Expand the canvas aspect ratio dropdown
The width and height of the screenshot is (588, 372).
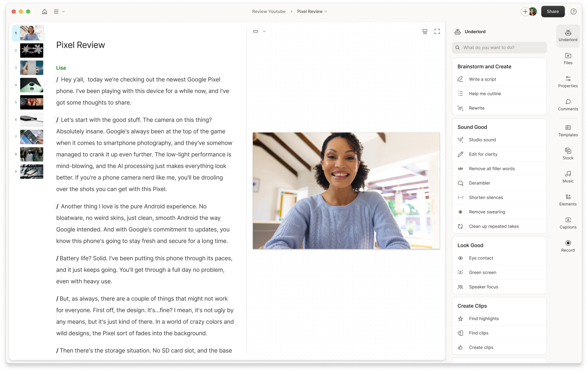(x=264, y=31)
